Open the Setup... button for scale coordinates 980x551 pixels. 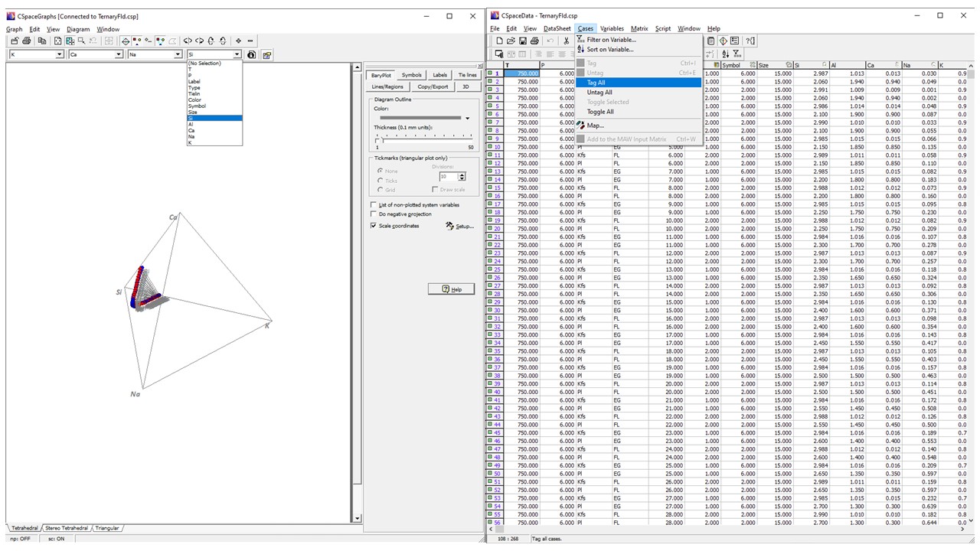pyautogui.click(x=460, y=226)
